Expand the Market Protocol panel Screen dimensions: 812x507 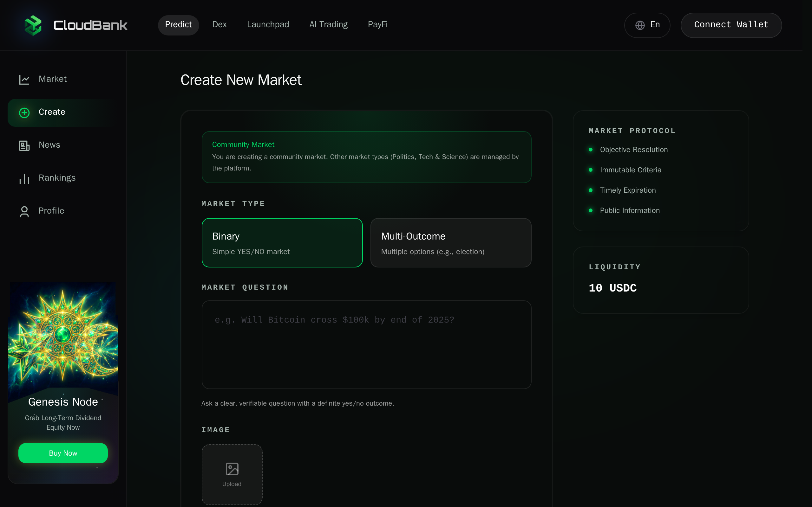(x=661, y=171)
